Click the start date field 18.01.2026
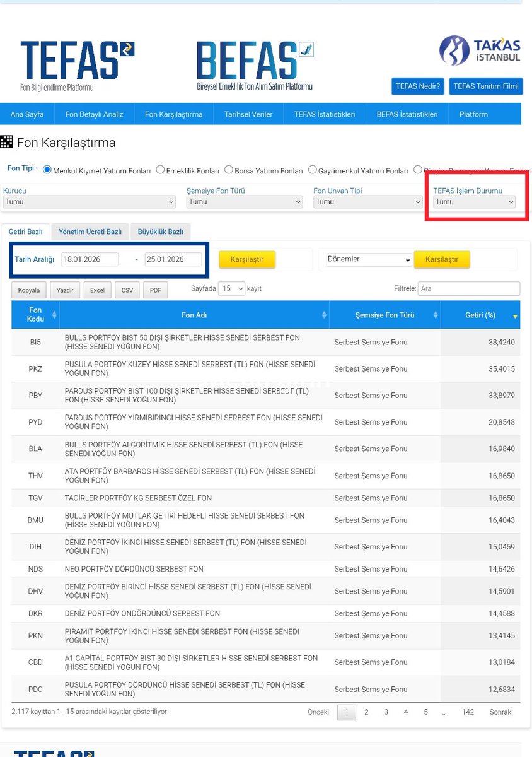 pos(90,259)
